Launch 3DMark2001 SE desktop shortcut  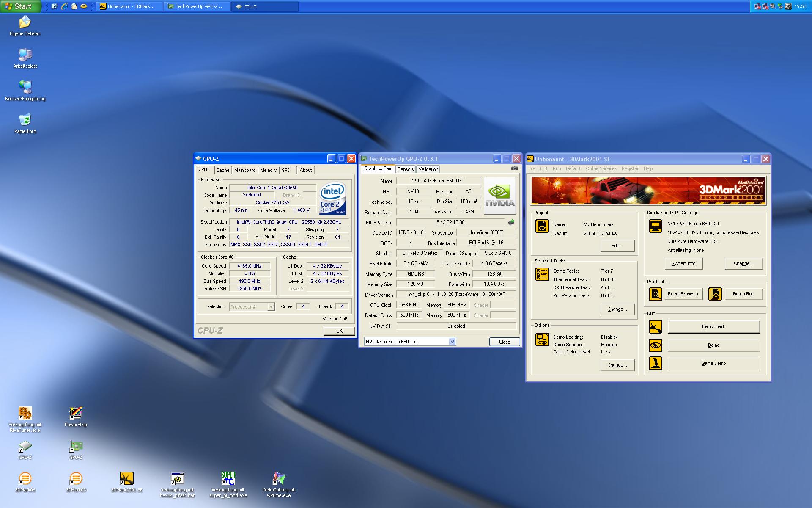pyautogui.click(x=126, y=479)
